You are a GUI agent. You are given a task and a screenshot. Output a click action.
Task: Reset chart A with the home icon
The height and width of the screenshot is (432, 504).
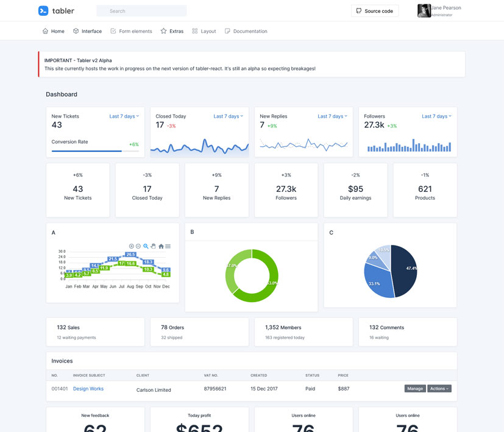(x=161, y=246)
